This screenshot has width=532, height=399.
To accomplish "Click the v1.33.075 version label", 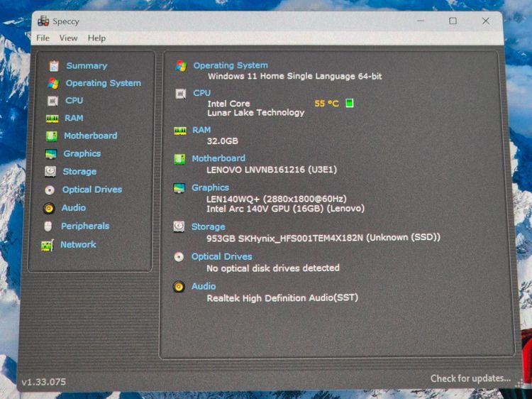I will pyautogui.click(x=44, y=382).
